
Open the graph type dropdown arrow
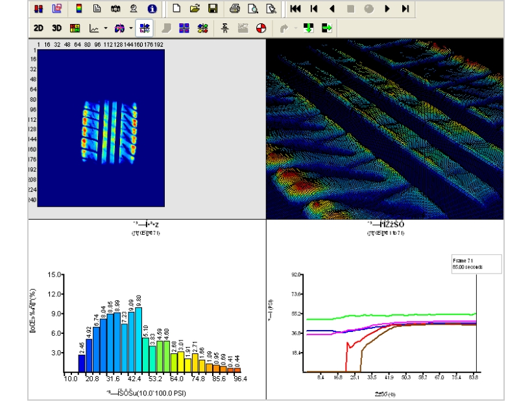tap(105, 29)
